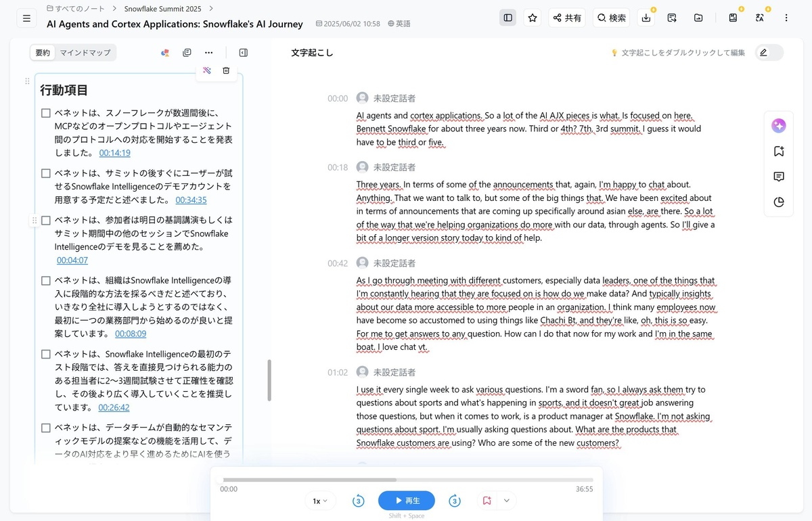Image resolution: width=812 pixels, height=521 pixels.
Task: Collapse the summary panel
Action: click(244, 53)
